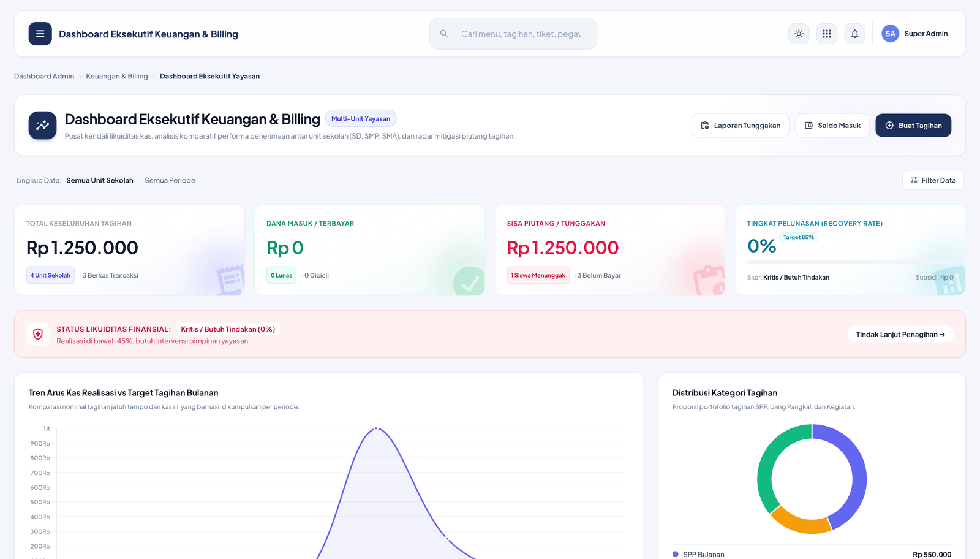Click the peak point on cash flow chart
The image size is (980, 559).
pos(376,428)
